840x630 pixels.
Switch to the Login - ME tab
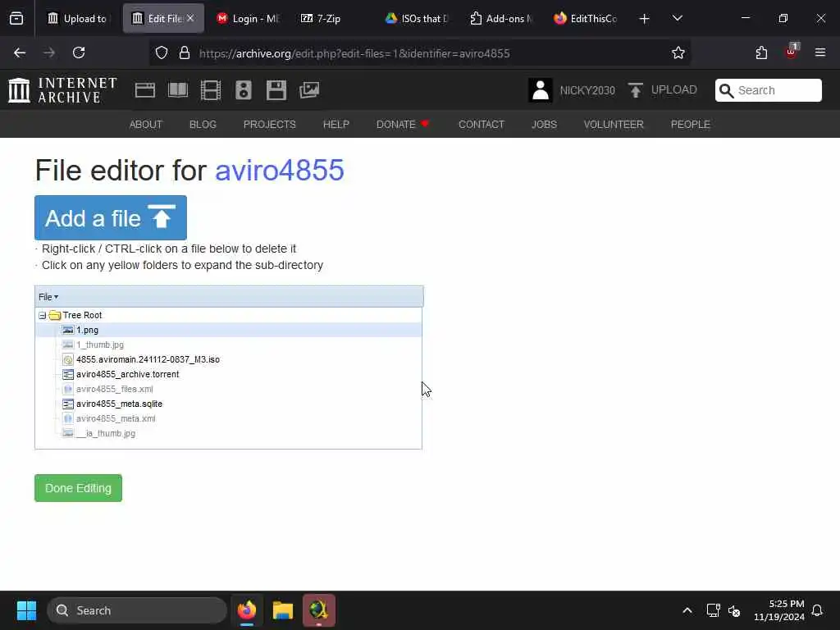pyautogui.click(x=248, y=19)
